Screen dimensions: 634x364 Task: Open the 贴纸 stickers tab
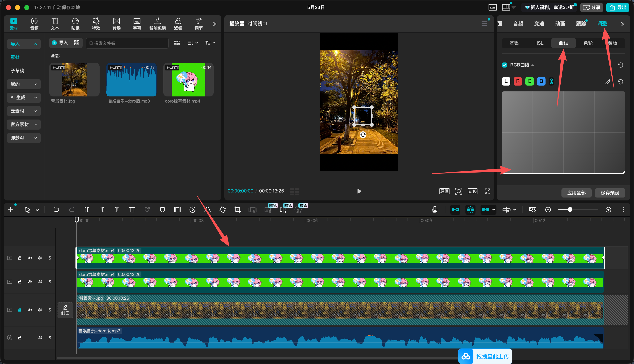75,24
